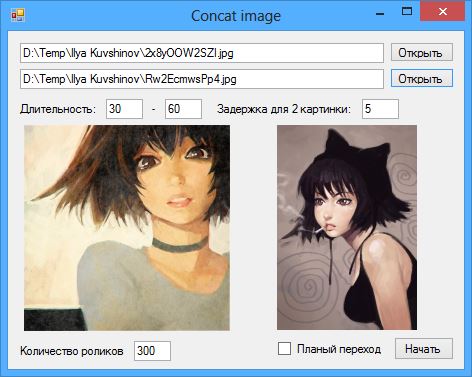Focus the path field containing 2x8yOOW2SZI.jpg
Viewport: 472px width, 377px height.
point(202,53)
